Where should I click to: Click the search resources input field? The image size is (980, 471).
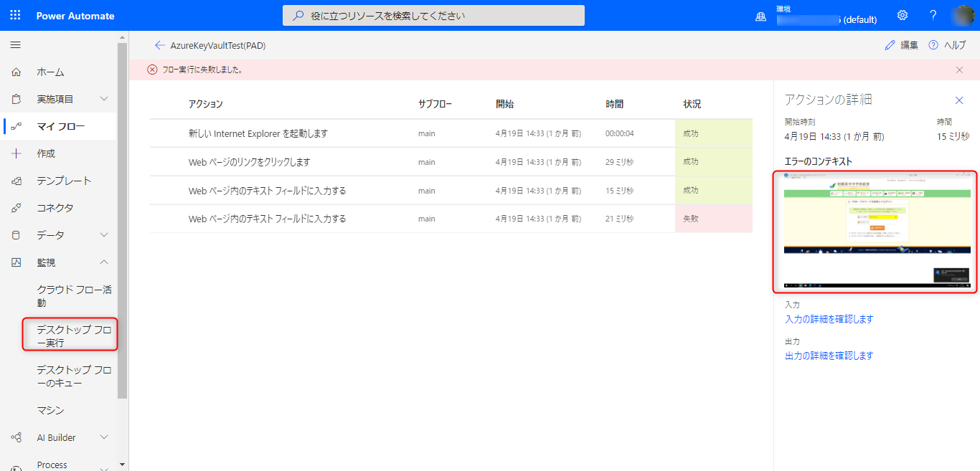[x=433, y=16]
